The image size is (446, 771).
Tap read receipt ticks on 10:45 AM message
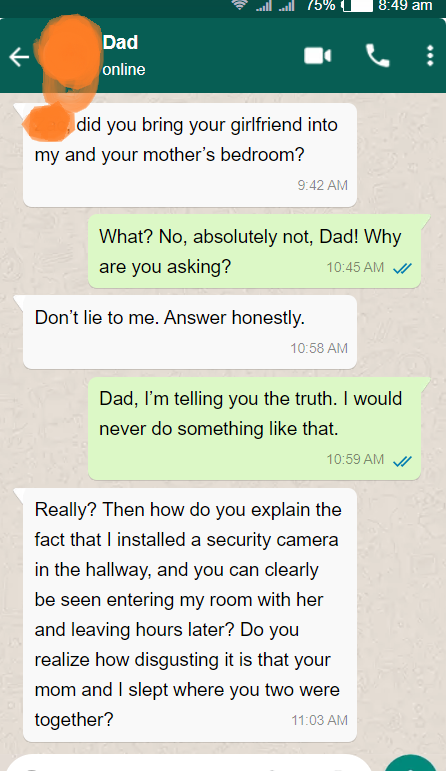click(x=402, y=268)
